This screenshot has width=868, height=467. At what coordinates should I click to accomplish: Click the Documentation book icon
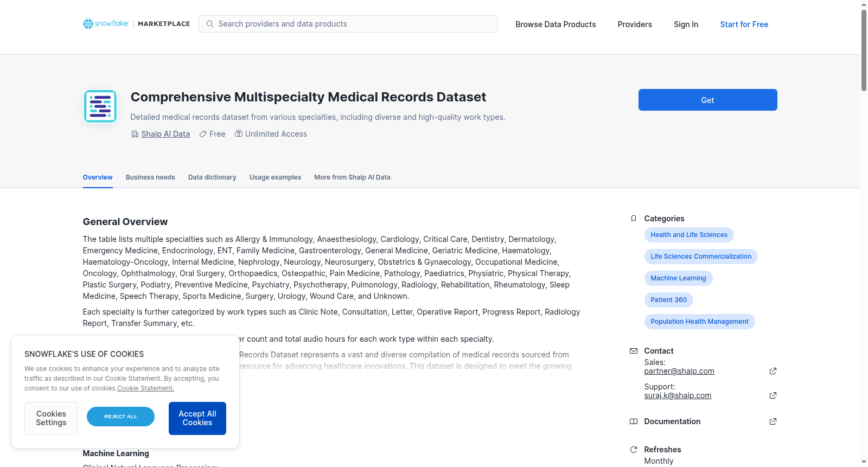point(634,421)
